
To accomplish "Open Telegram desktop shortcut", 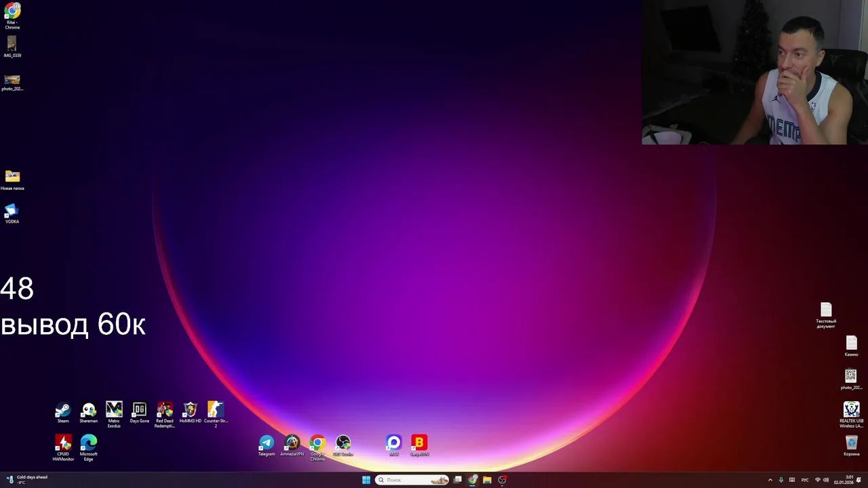I will pos(267,446).
